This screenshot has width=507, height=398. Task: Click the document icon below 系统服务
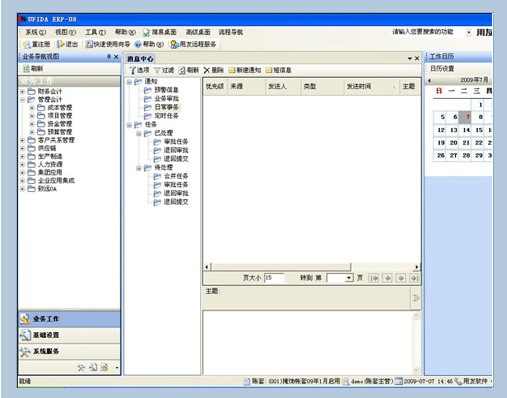[x=104, y=367]
